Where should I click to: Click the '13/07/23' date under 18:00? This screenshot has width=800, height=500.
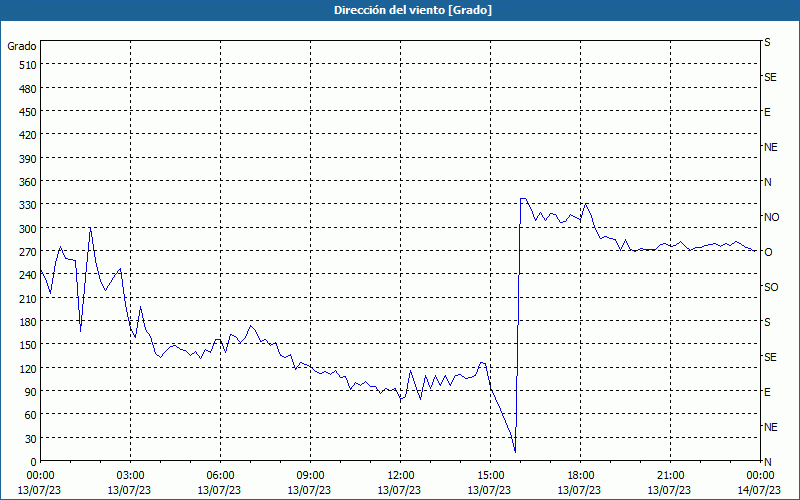point(580,490)
